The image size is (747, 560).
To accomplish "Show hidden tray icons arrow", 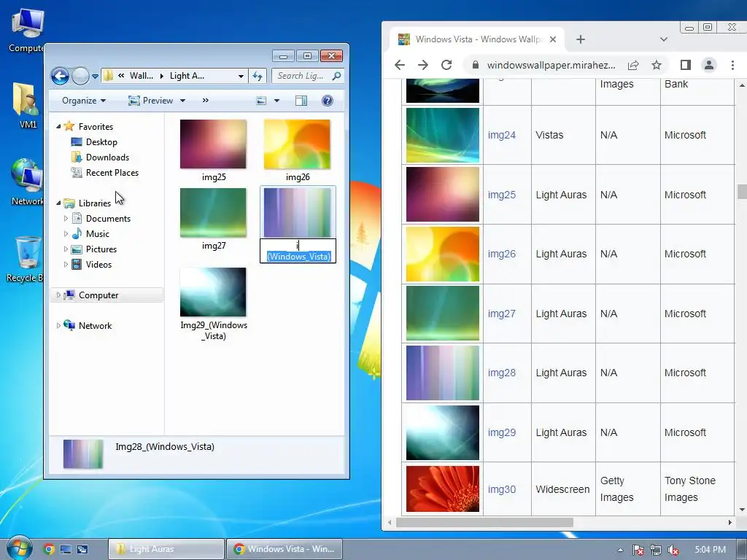I will (620, 550).
